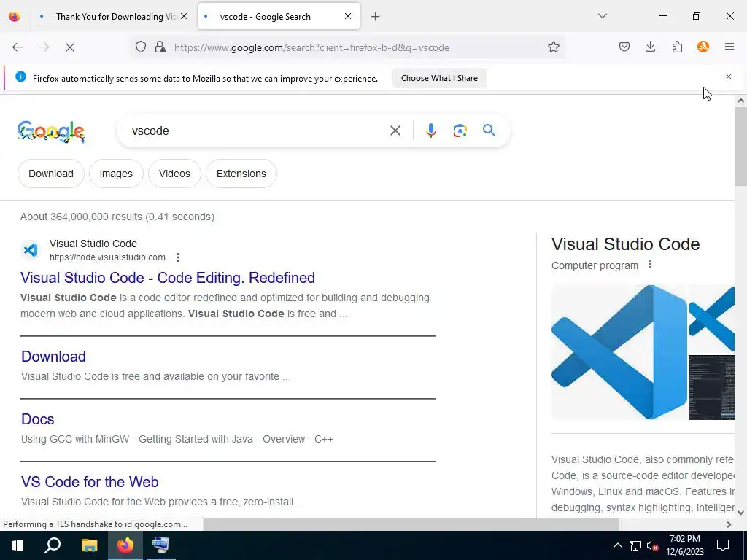Click the horizontal scrollbar right arrow
747x560 pixels.
(729, 524)
